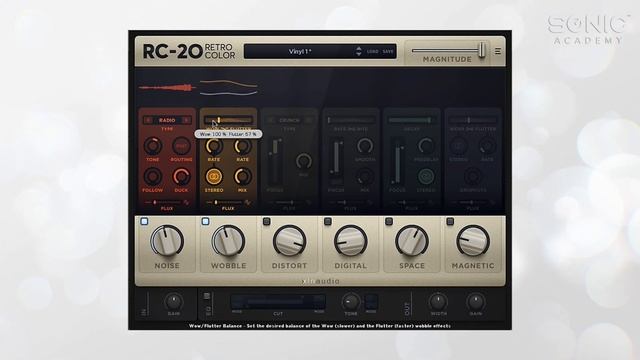Select next noise type right of RADIO
The width and height of the screenshot is (640, 360).
(x=186, y=120)
